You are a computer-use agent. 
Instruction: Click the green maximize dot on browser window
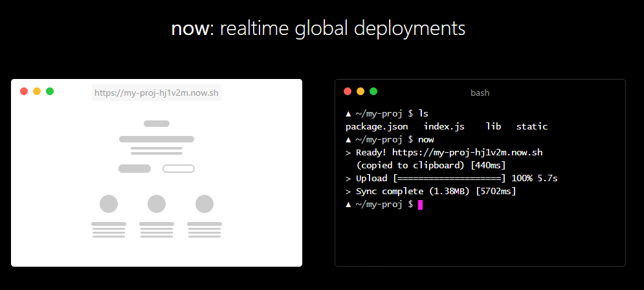50,91
